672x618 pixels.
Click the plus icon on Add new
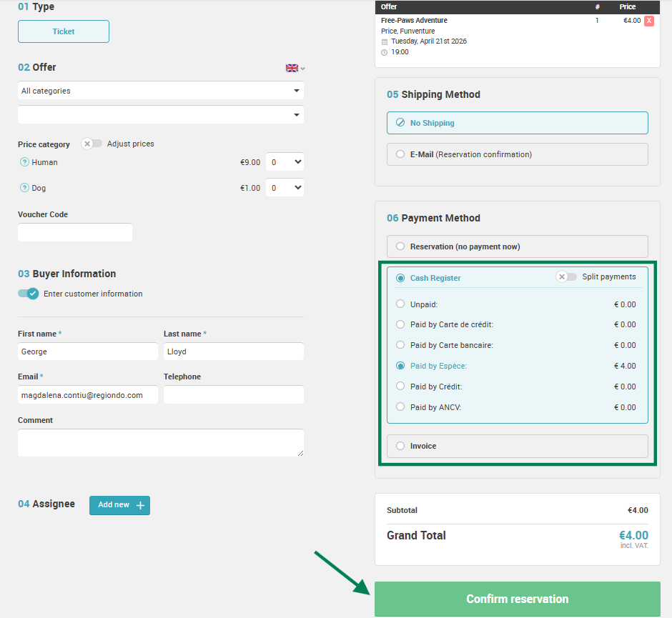[140, 505]
